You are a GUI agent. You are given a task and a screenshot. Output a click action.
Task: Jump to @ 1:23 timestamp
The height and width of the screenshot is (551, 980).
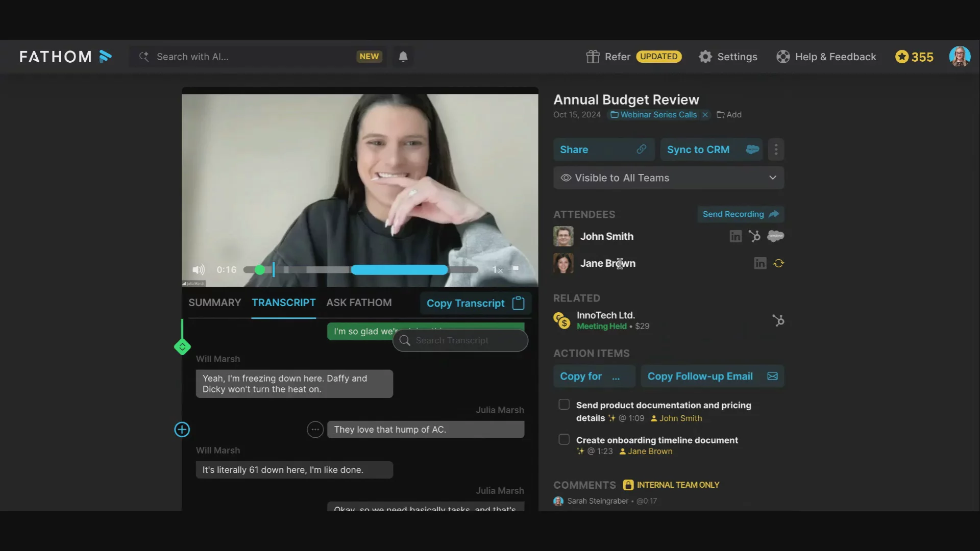[x=600, y=452]
